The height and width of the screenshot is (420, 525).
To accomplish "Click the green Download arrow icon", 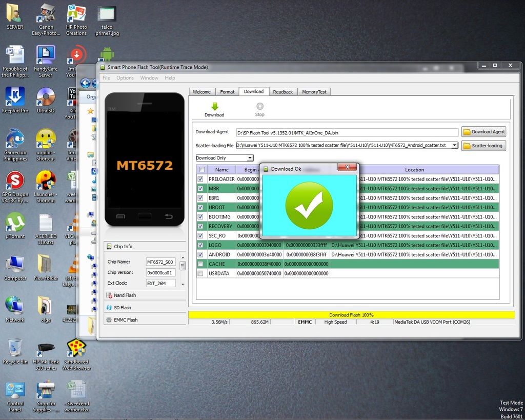I will point(214,106).
